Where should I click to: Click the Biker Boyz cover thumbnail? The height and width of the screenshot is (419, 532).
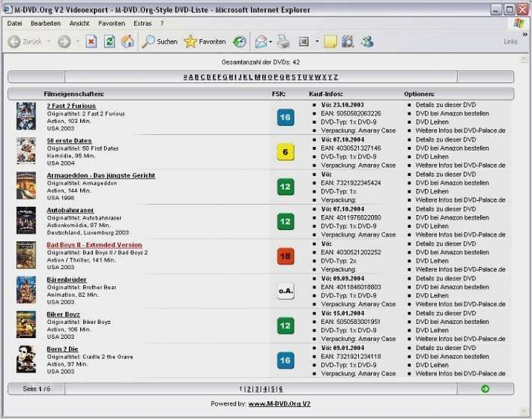pyautogui.click(x=26, y=325)
